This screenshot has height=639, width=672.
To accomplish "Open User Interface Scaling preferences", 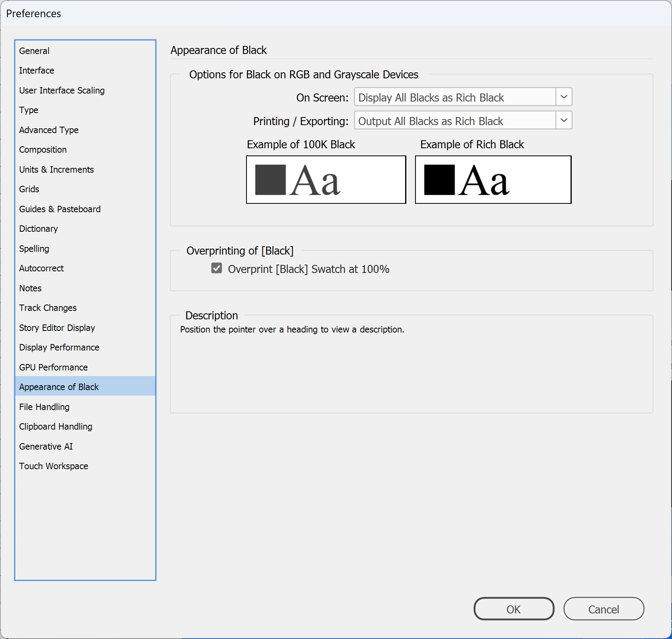I will [85, 90].
